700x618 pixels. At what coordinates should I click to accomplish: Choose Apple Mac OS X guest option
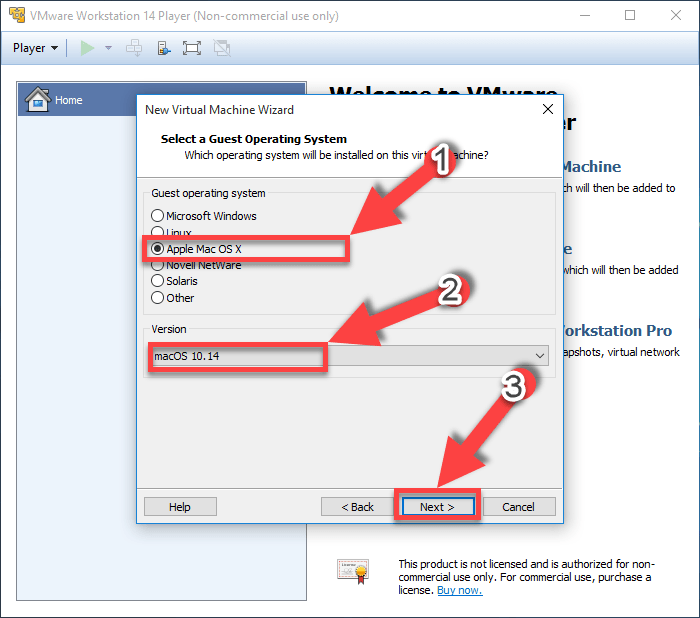pyautogui.click(x=157, y=249)
